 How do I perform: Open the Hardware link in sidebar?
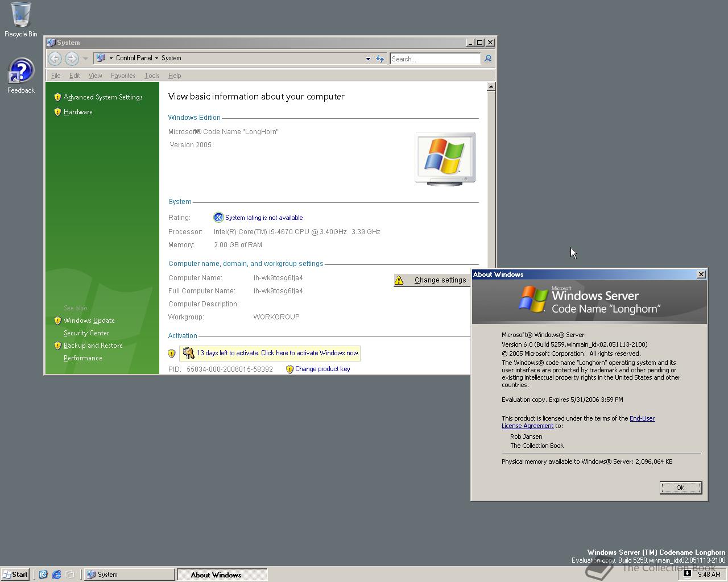[x=78, y=112]
